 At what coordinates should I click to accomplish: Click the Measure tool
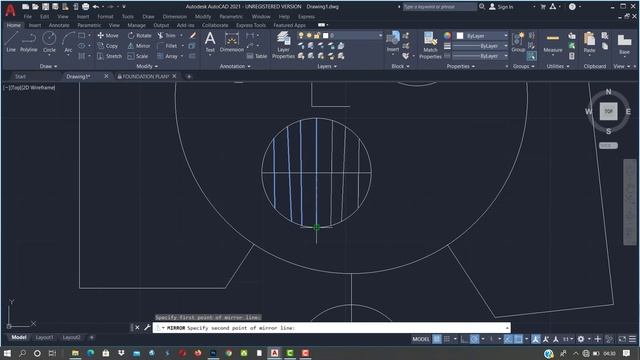click(x=553, y=42)
